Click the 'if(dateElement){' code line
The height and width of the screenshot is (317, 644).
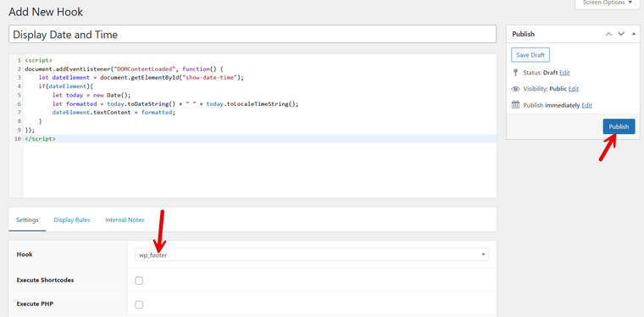tap(67, 86)
